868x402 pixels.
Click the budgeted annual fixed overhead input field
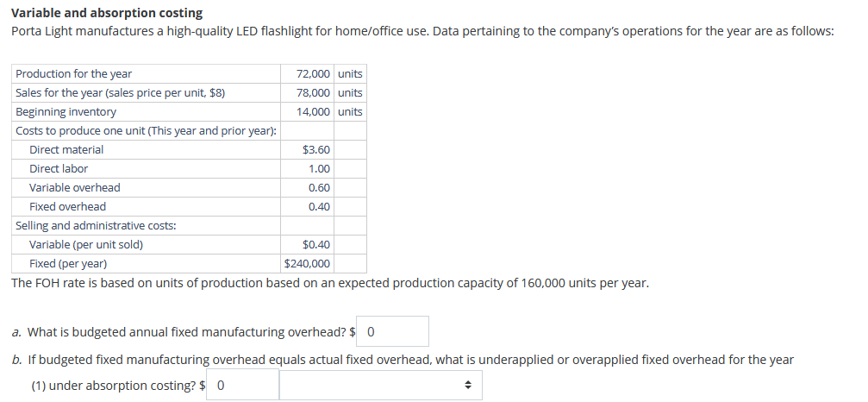coord(394,331)
